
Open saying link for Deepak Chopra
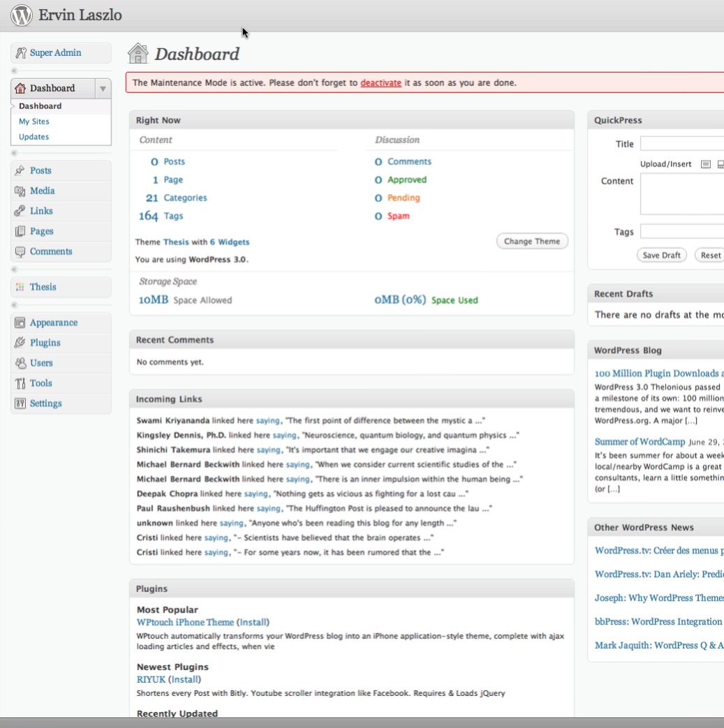[x=256, y=493]
